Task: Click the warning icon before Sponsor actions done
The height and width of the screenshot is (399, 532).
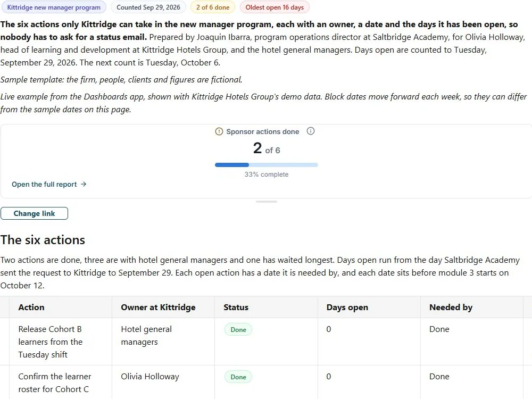Action: 219,131
